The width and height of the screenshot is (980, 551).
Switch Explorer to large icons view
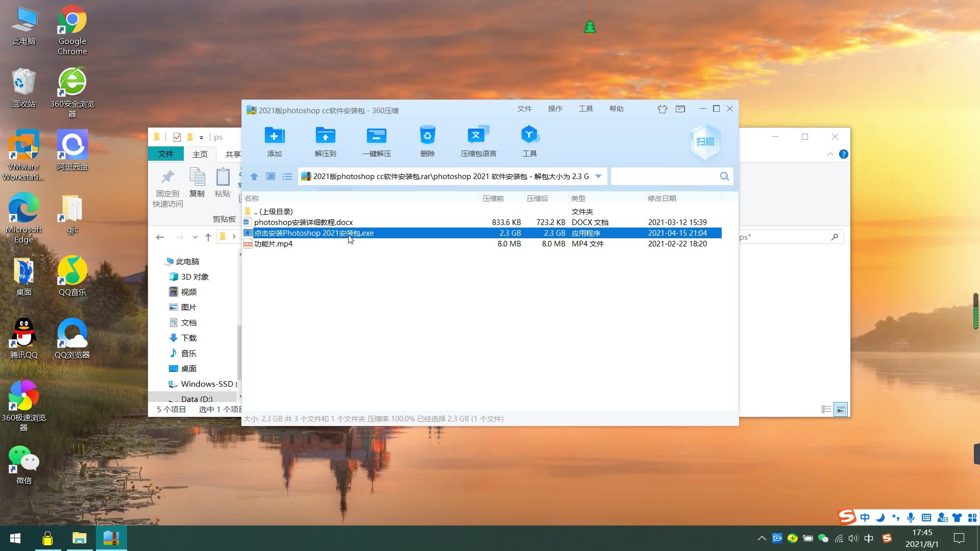(841, 409)
